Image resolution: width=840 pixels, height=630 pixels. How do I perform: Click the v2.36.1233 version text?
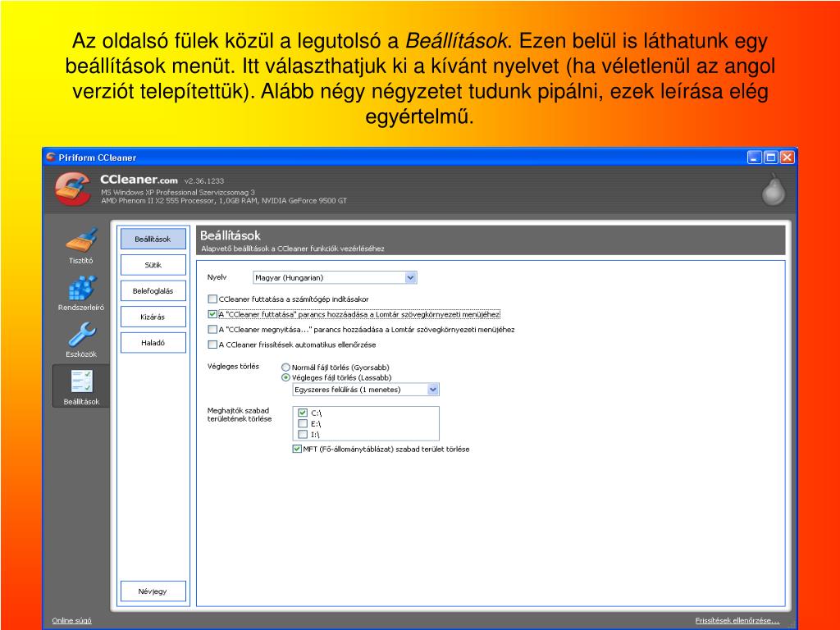(204, 181)
